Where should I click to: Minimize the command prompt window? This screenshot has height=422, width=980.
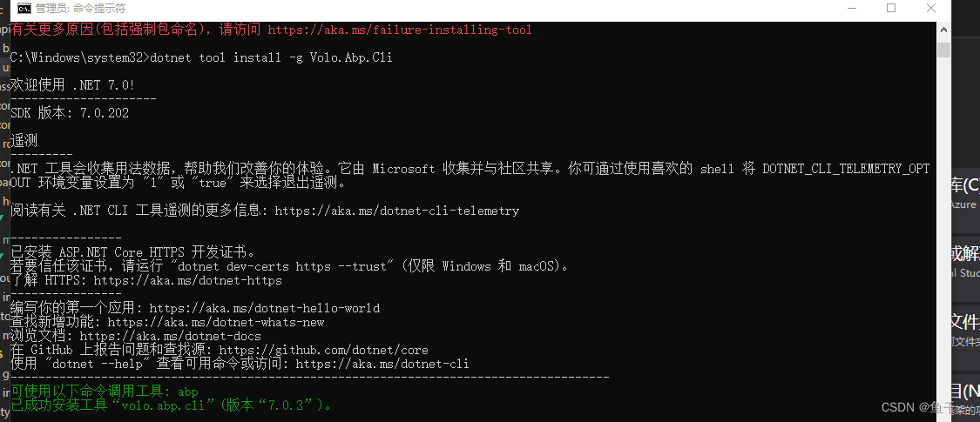850,9
